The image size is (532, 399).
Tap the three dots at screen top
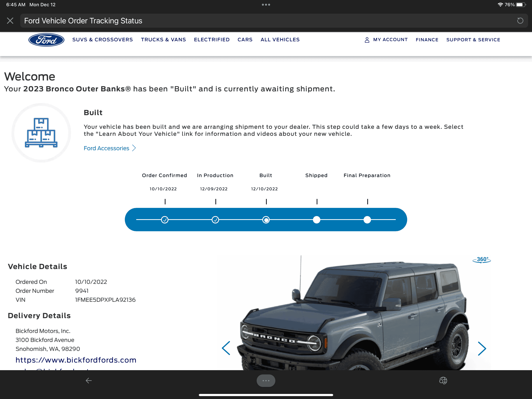(266, 4)
